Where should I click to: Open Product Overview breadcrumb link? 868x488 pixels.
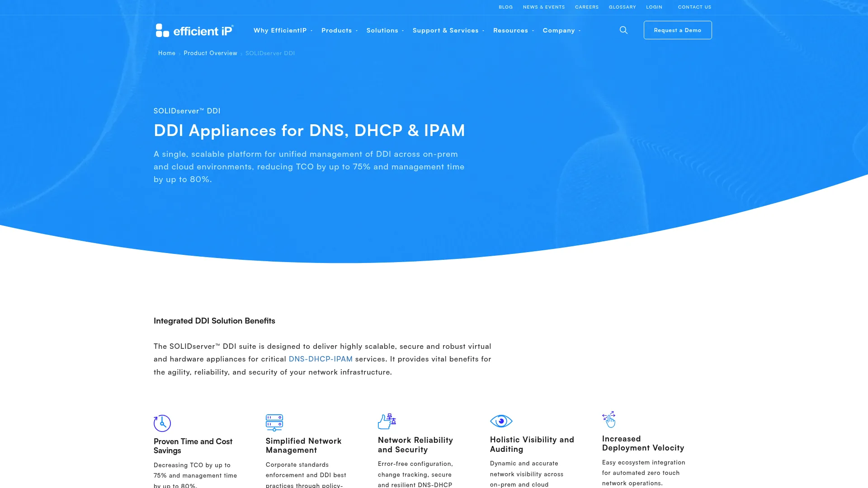point(210,53)
